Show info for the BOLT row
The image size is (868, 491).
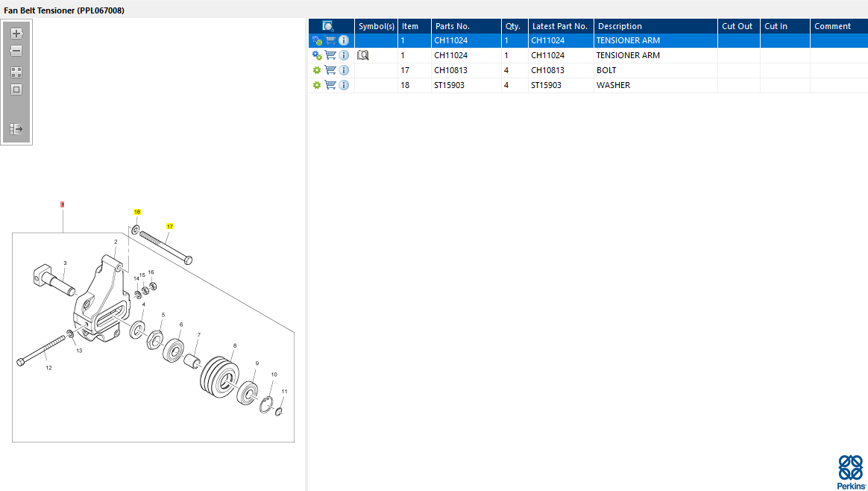point(344,70)
